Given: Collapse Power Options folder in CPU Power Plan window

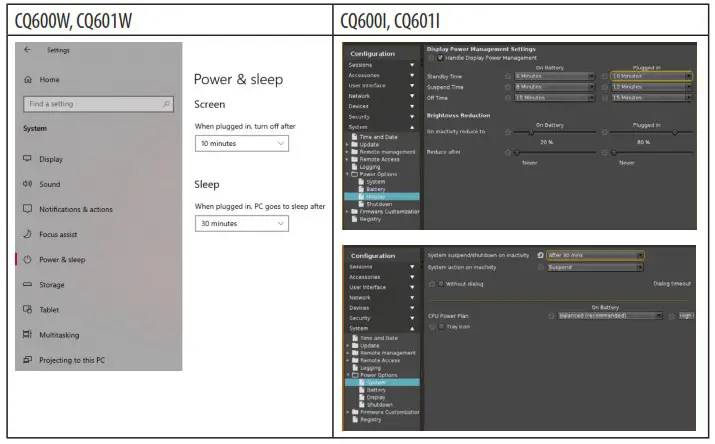Looking at the screenshot, I should coord(348,375).
